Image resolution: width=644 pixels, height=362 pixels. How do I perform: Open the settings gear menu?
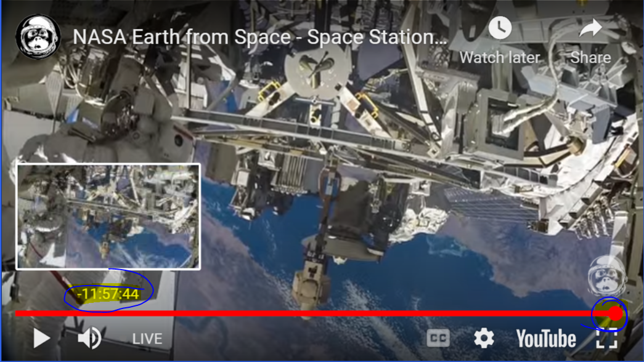click(484, 338)
